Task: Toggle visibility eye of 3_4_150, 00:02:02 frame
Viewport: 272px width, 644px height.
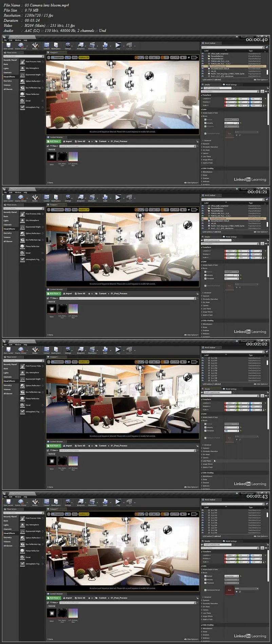Action: click(203, 358)
